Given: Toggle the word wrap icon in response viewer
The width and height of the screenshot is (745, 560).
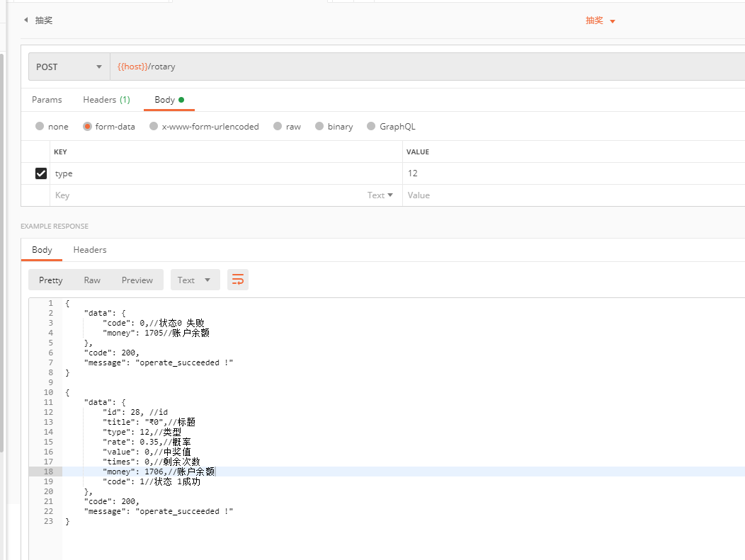Looking at the screenshot, I should (x=237, y=280).
